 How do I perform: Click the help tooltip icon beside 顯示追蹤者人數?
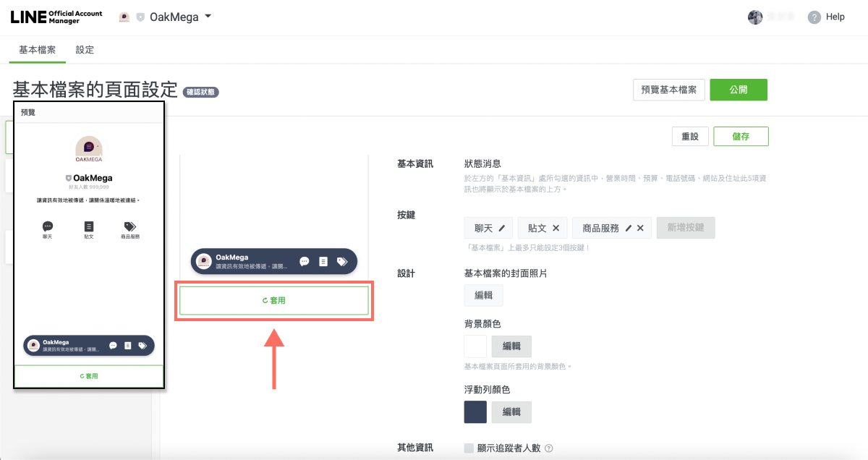(549, 448)
